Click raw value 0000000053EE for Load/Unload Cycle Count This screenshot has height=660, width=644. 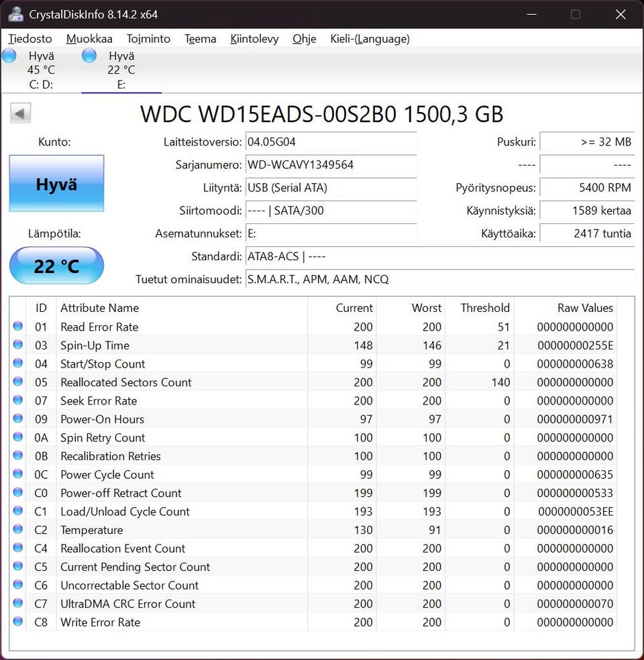click(576, 512)
